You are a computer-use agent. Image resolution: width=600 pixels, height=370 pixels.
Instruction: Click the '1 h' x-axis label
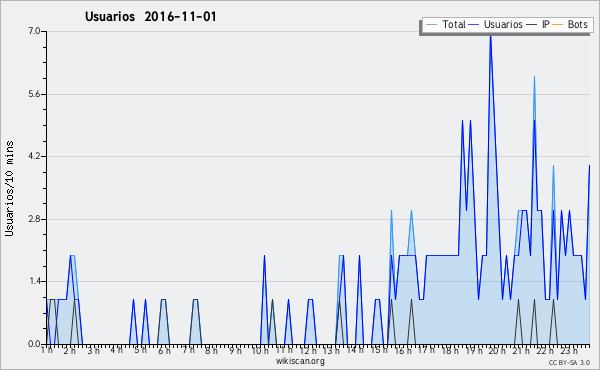[47, 350]
